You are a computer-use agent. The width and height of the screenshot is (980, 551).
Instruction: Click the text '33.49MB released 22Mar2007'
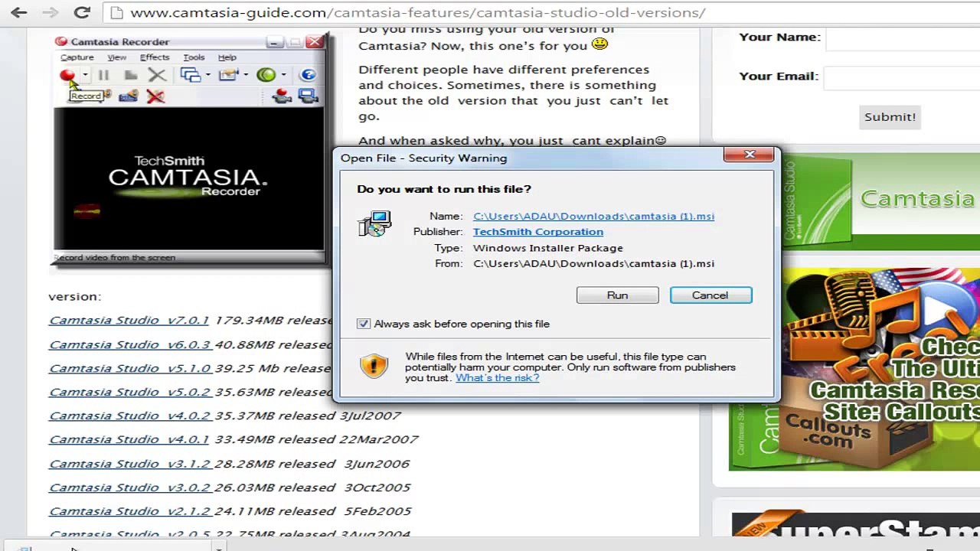(317, 440)
